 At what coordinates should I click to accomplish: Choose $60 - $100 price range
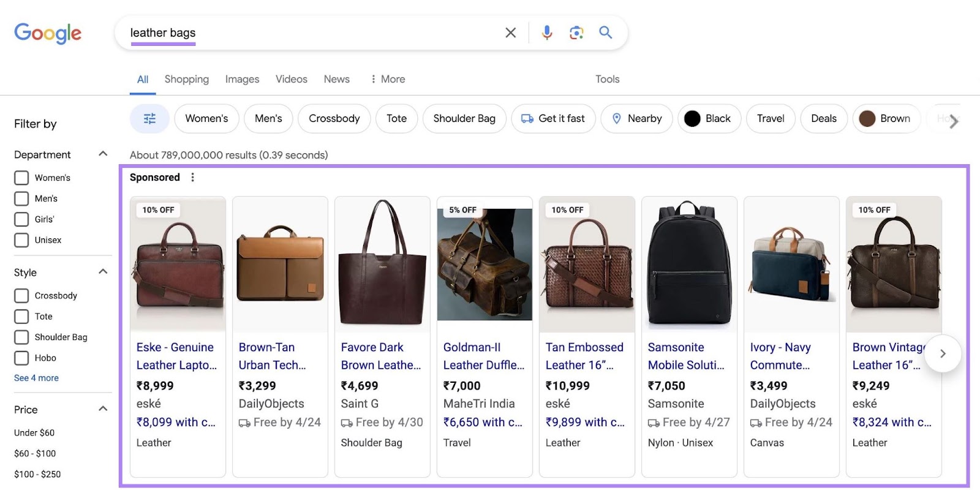[x=35, y=453]
